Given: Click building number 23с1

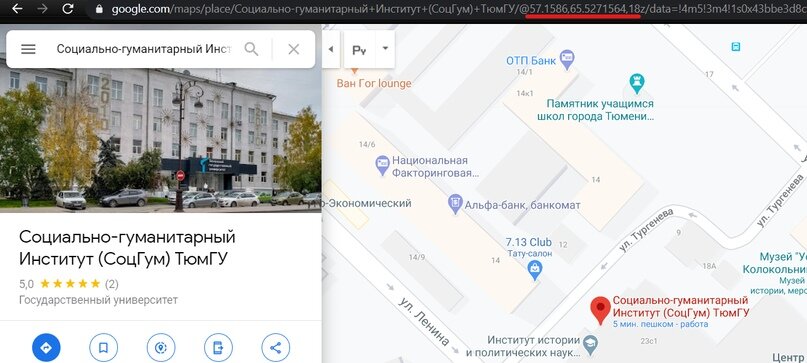Looking at the screenshot, I should point(650,341).
